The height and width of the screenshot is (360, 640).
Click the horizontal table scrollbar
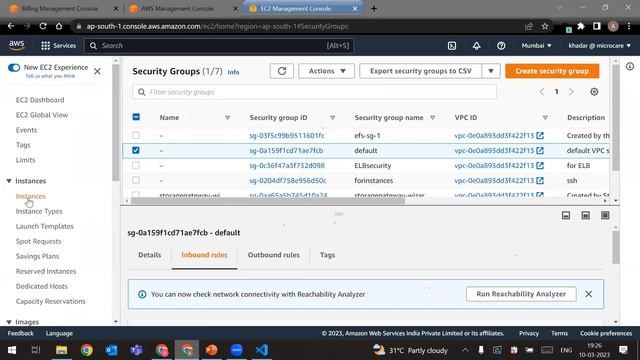[x=268, y=200]
